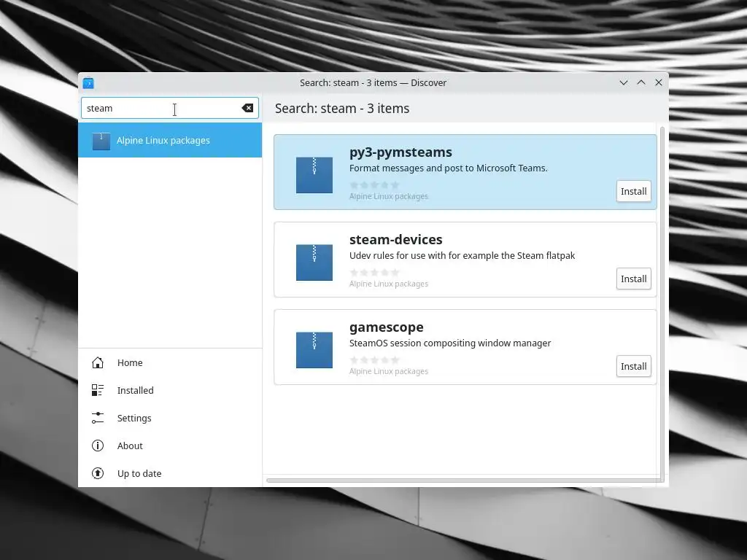Click the Up to date arrow icon
This screenshot has height=560, width=747.
point(98,473)
